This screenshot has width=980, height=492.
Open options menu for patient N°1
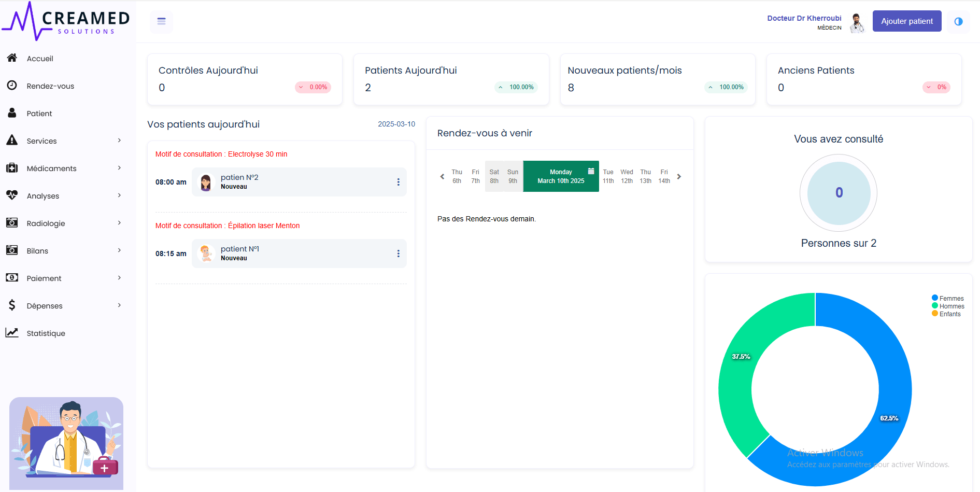click(398, 254)
